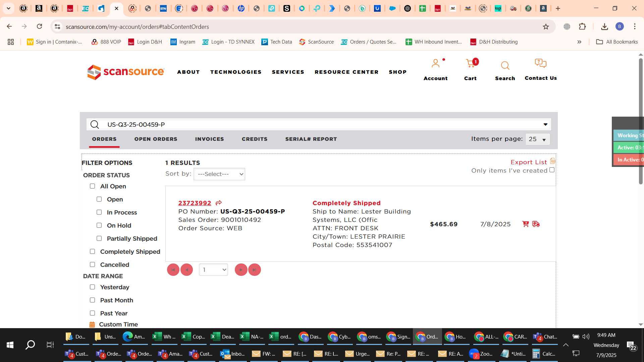Switch to the Serial# Report tab

click(x=311, y=139)
